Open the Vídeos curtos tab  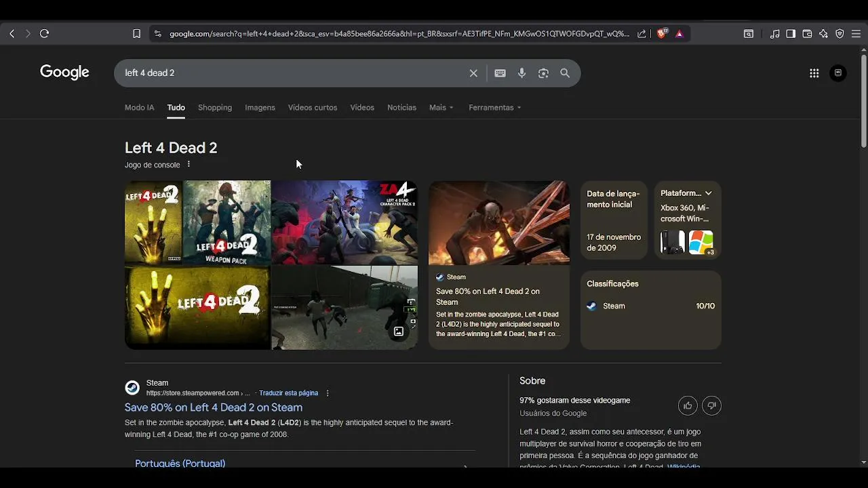313,108
